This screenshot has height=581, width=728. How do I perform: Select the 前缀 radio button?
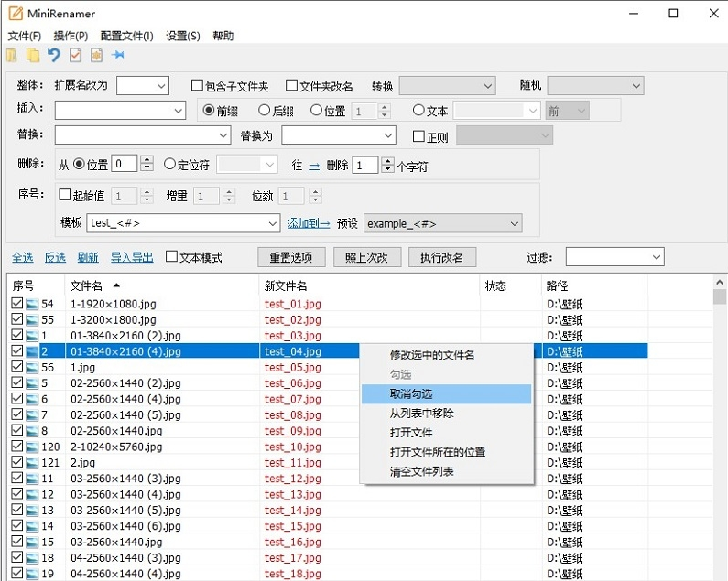[x=209, y=111]
